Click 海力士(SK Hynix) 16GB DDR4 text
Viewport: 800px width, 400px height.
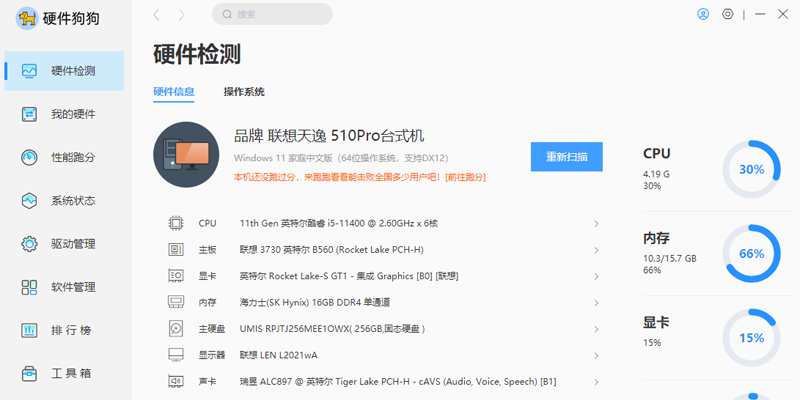(x=315, y=303)
